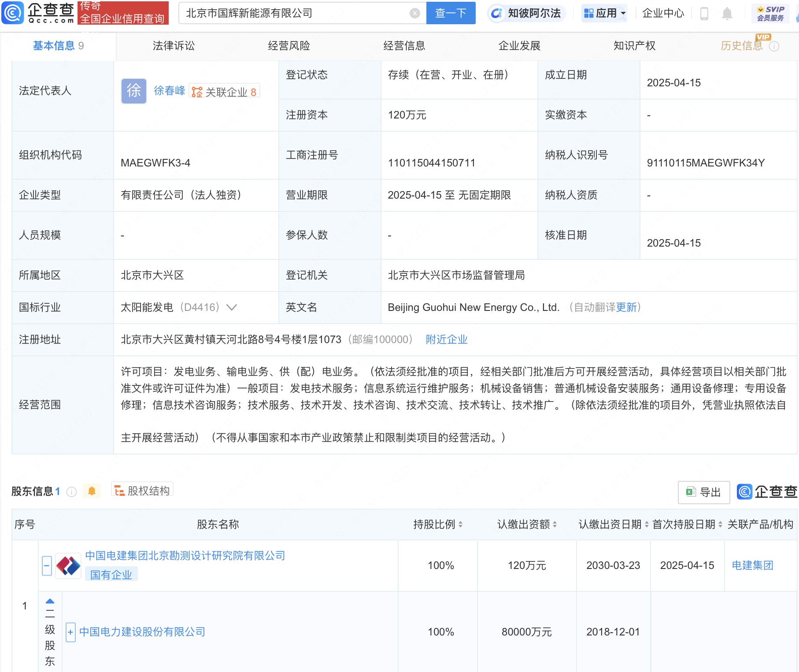This screenshot has height=672, width=799.
Task: Click the shareholder alert bell icon
Action: (92, 491)
